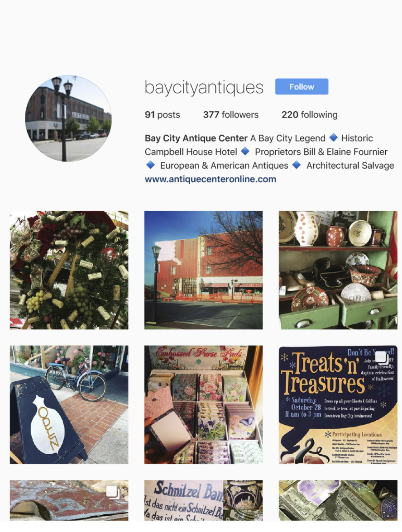View the 220 following list
This screenshot has width=402, height=532.
click(x=309, y=115)
